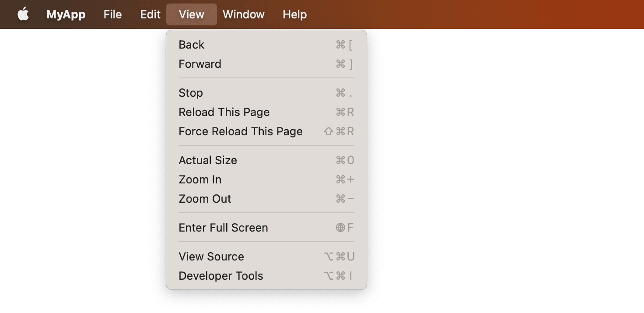Viewport: 644px width, 313px height.
Task: Click the Apple menu logo
Action: pyautogui.click(x=23, y=14)
